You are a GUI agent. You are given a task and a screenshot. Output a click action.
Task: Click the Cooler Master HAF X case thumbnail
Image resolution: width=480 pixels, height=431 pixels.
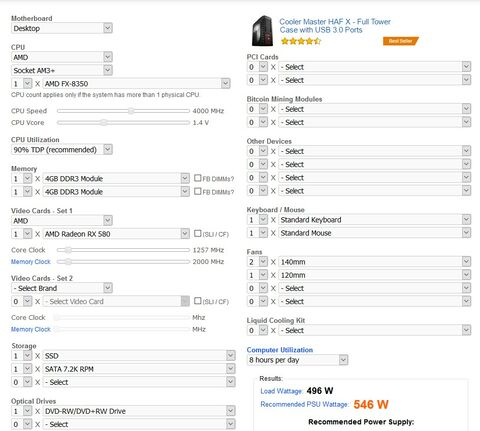tap(262, 31)
